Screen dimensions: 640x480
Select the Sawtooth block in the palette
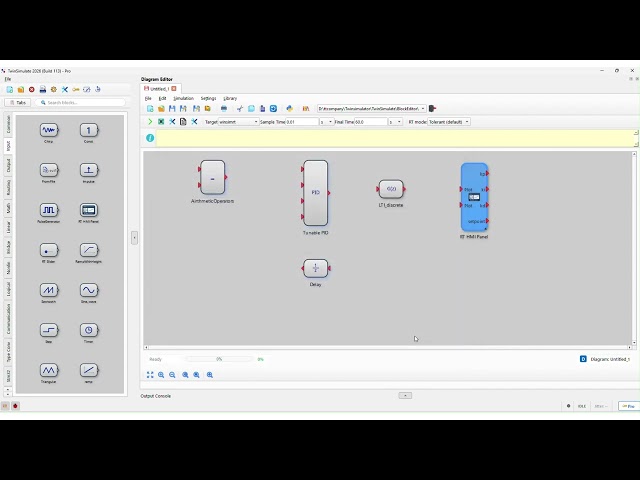[x=49, y=290]
